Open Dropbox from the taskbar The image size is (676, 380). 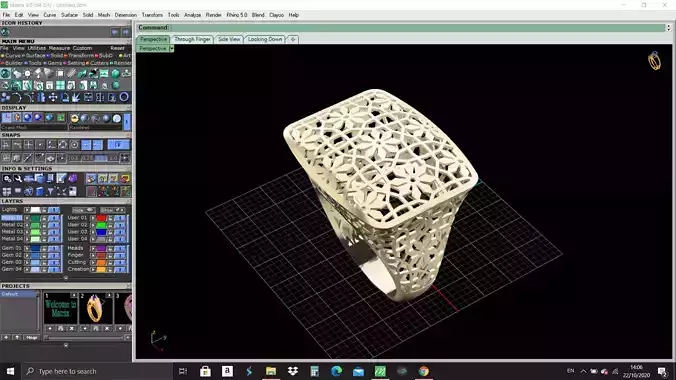293,371
